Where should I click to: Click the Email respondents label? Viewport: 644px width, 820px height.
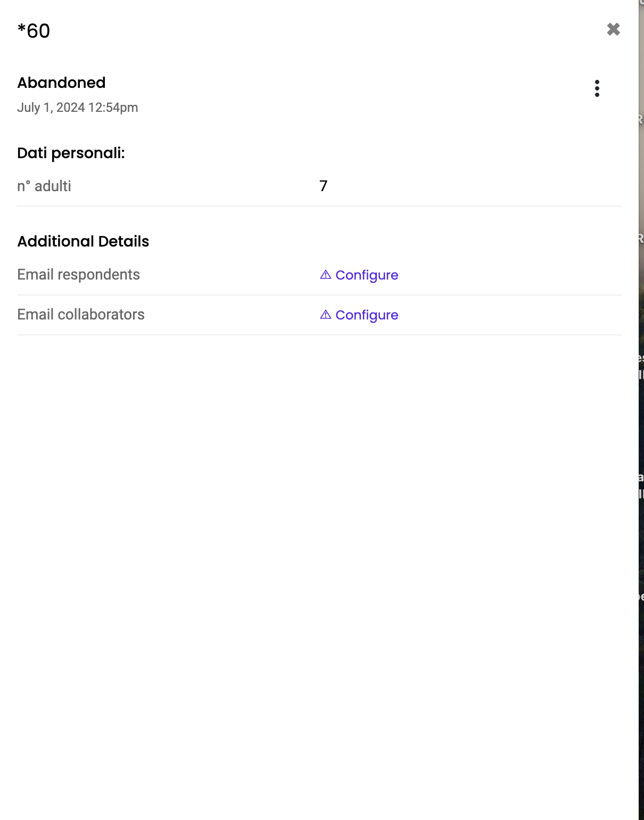(x=78, y=275)
